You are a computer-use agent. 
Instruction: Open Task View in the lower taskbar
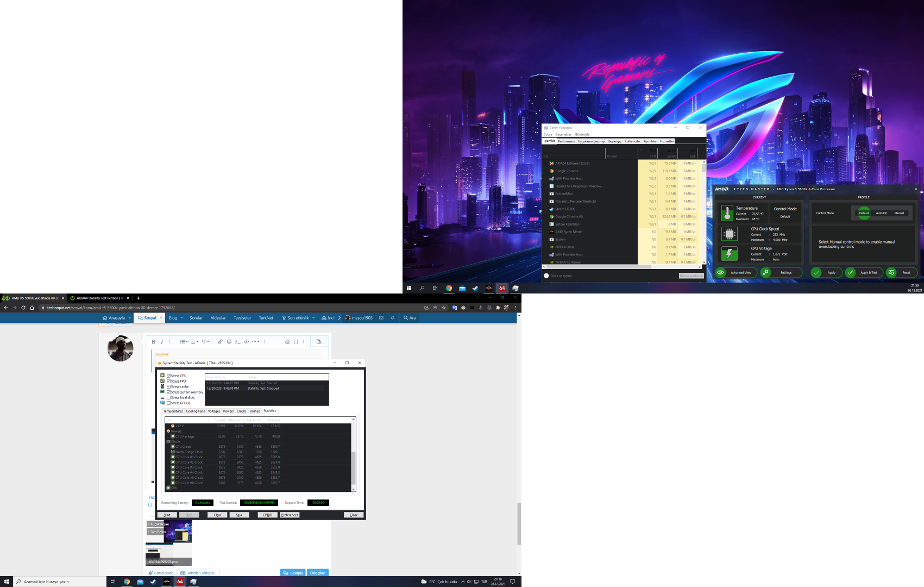coord(113,582)
